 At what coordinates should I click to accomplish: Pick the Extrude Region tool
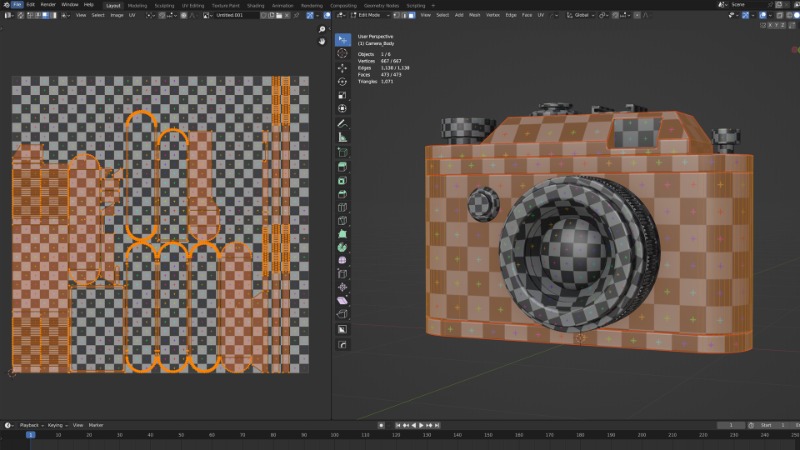342,166
